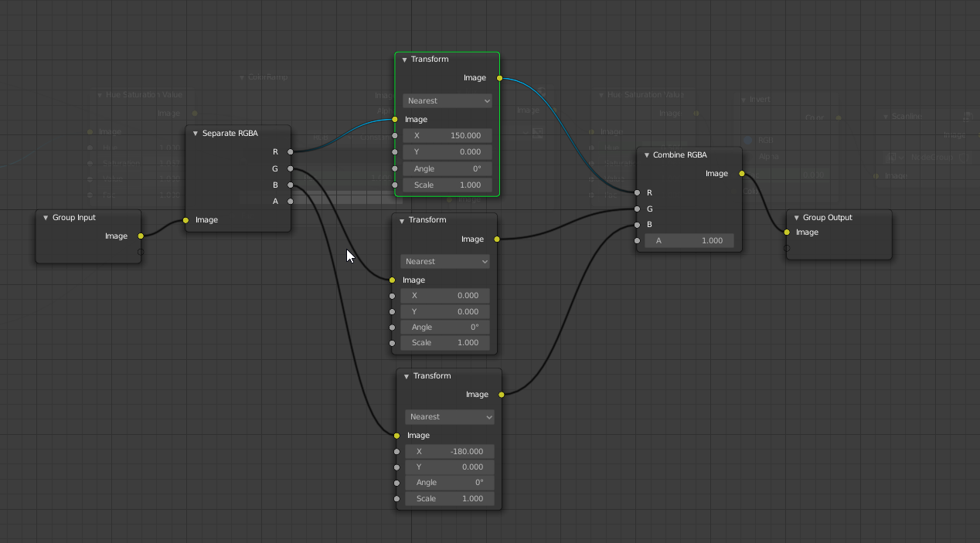Click the A input socket on Combine RGBA
The image size is (980, 543).
(x=637, y=240)
